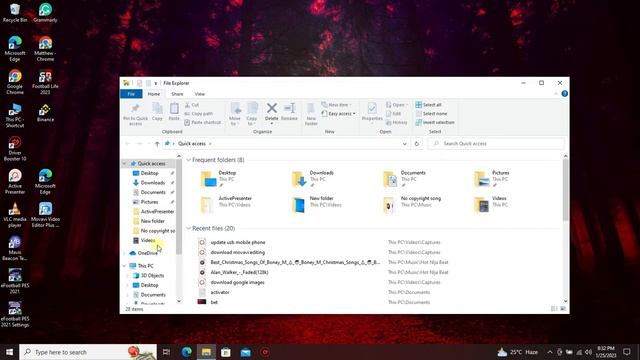The image size is (640, 360).
Task: Click the Properties ribbon button
Action: (x=372, y=112)
